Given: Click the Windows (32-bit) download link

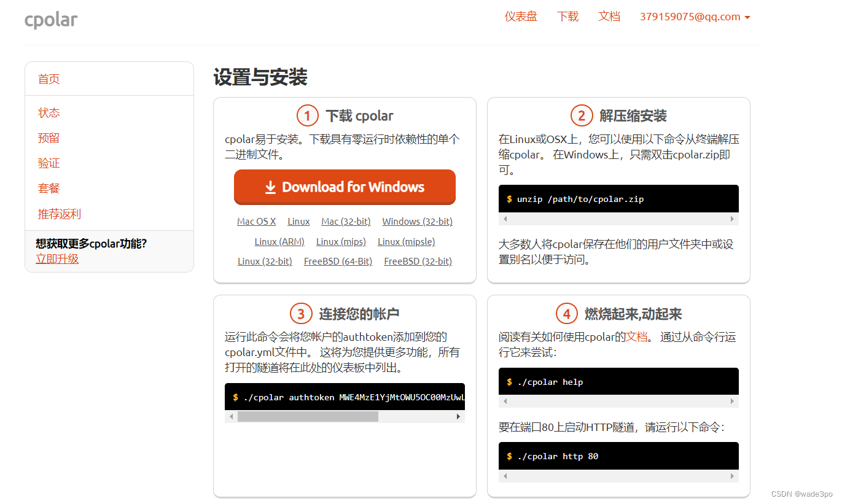Looking at the screenshot, I should point(418,222).
